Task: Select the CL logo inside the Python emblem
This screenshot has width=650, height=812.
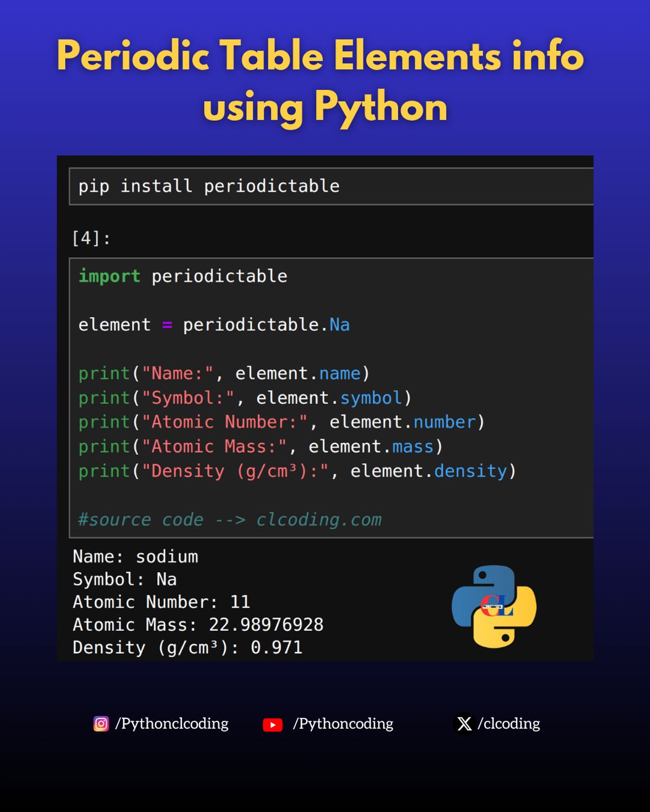Action: 495,605
